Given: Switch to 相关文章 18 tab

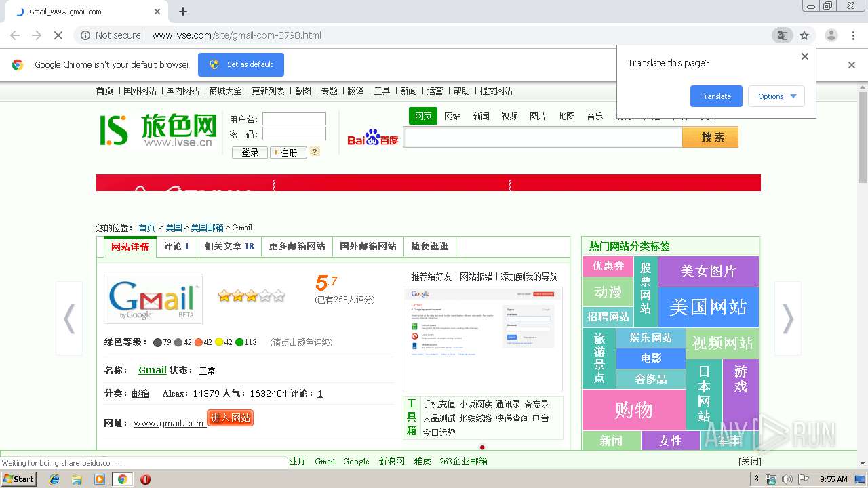Looking at the screenshot, I should 229,247.
